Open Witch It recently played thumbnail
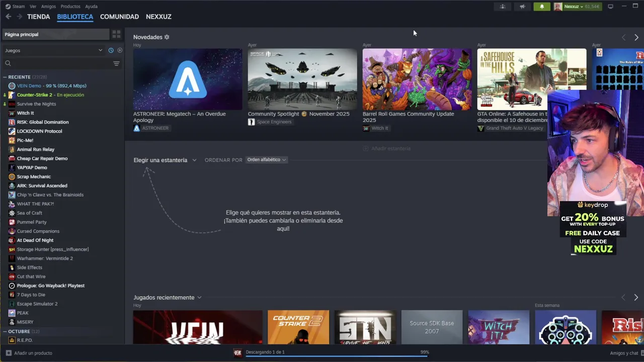The width and height of the screenshot is (644, 362). tap(499, 327)
